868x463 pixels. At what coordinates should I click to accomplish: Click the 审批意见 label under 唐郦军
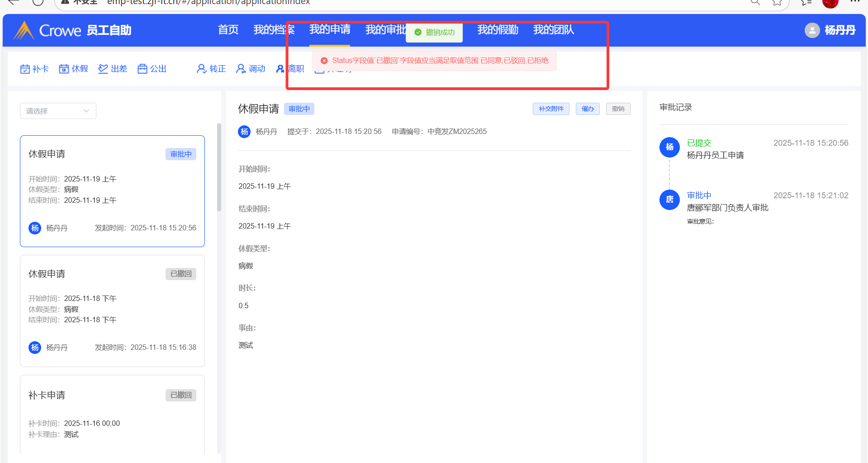click(x=700, y=221)
